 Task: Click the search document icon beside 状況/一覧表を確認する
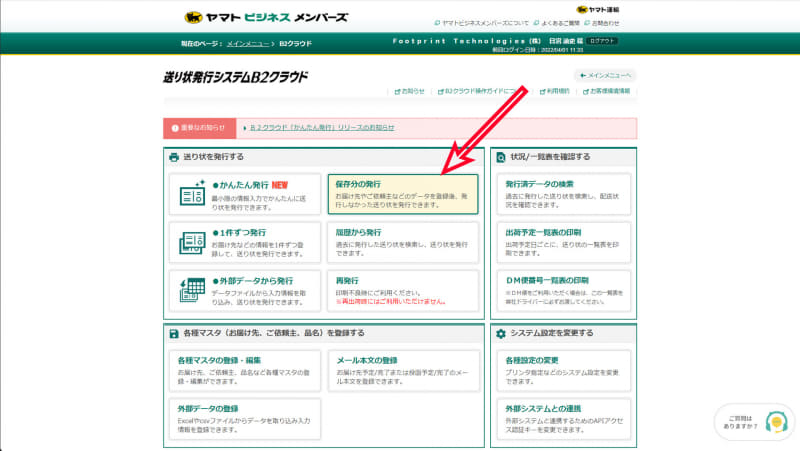coord(501,157)
